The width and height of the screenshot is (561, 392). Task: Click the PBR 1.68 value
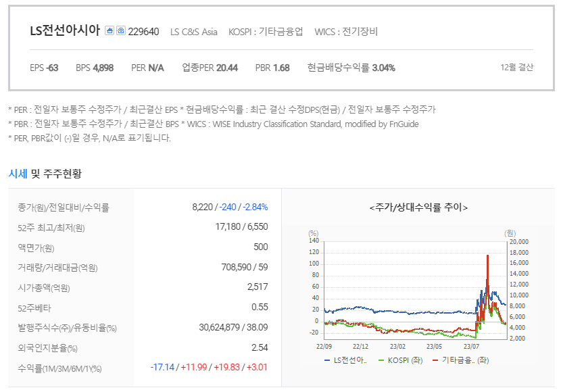coord(272,68)
